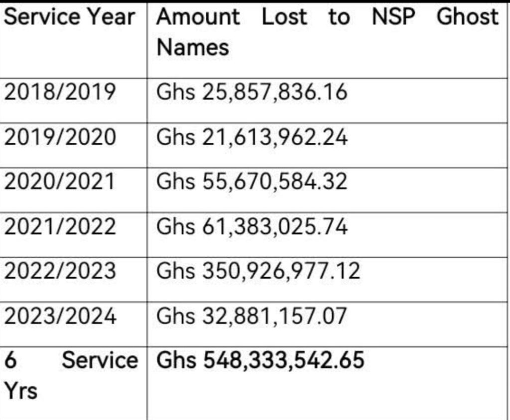Click the Ghs 55,670,584.32 amount

[252, 182]
